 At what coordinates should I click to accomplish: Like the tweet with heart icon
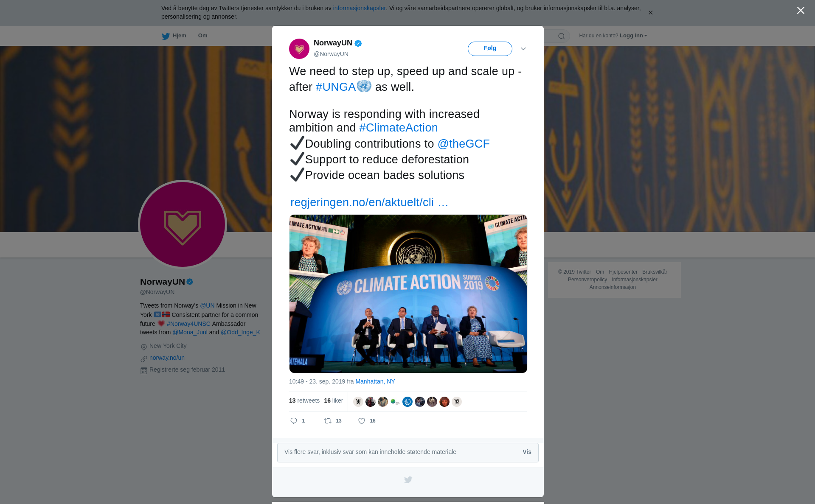tap(362, 421)
